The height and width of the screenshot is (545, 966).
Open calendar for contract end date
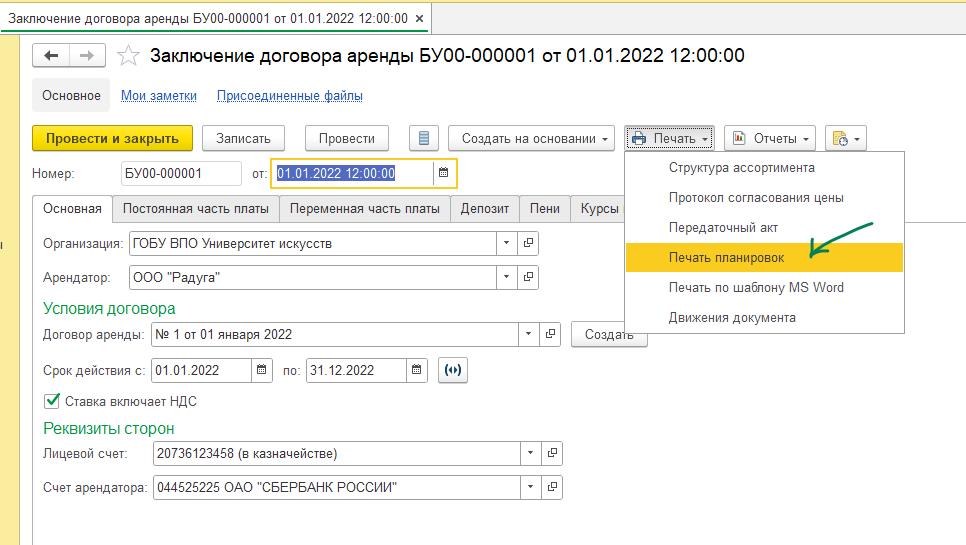point(416,370)
